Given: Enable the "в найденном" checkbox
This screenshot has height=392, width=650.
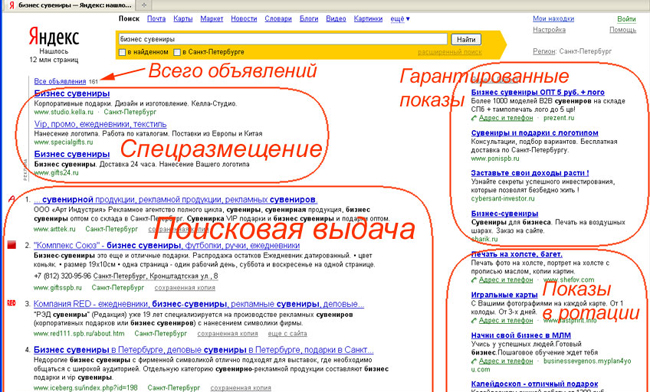Looking at the screenshot, I should click(122, 52).
